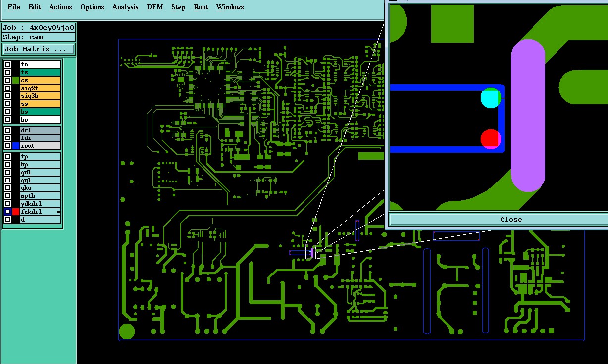Toggle the checkbox for layer ss
608x364 pixels.
click(8, 104)
